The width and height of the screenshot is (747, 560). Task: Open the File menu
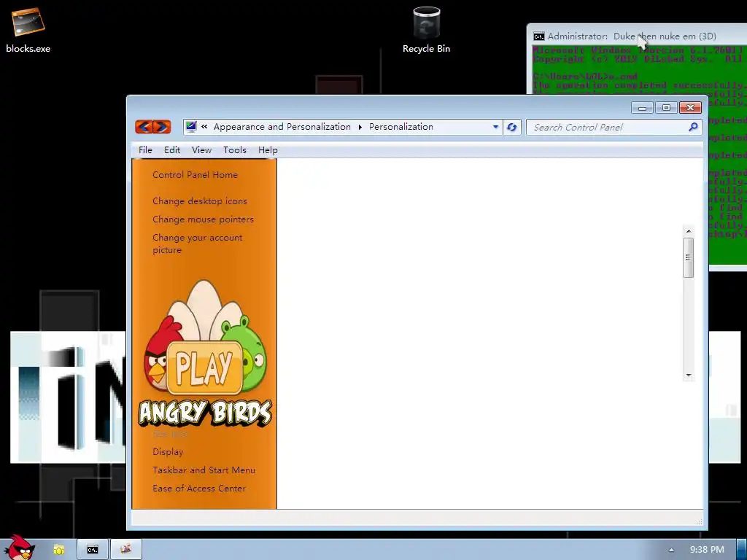click(x=145, y=150)
